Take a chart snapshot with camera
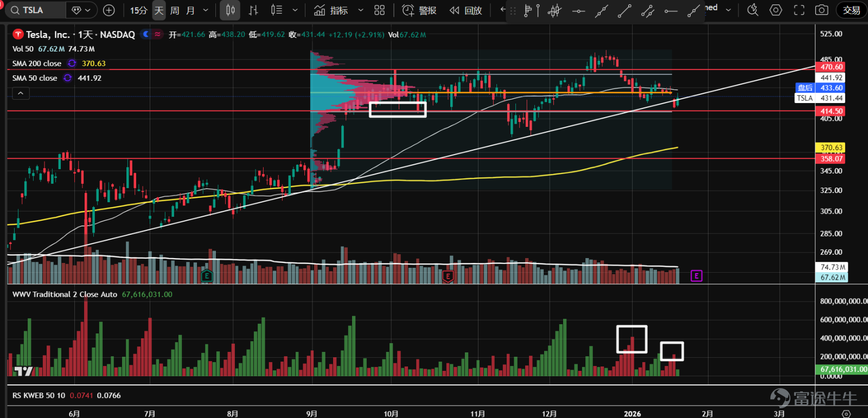This screenshot has height=418, width=868. click(822, 10)
